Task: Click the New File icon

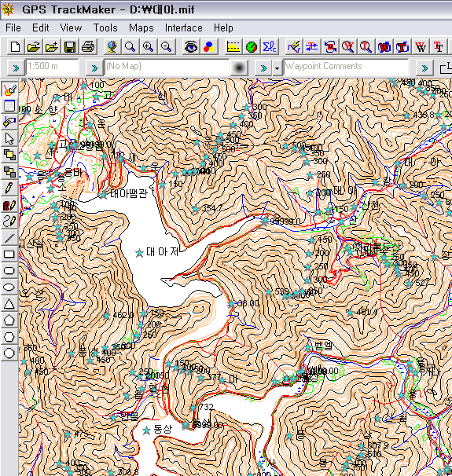Action: coord(16,47)
